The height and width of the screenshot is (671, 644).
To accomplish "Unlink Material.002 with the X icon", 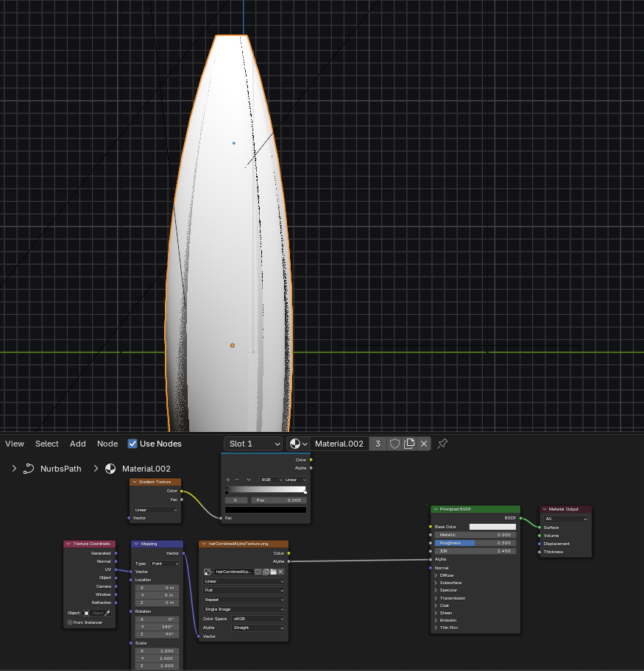I will 424,444.
